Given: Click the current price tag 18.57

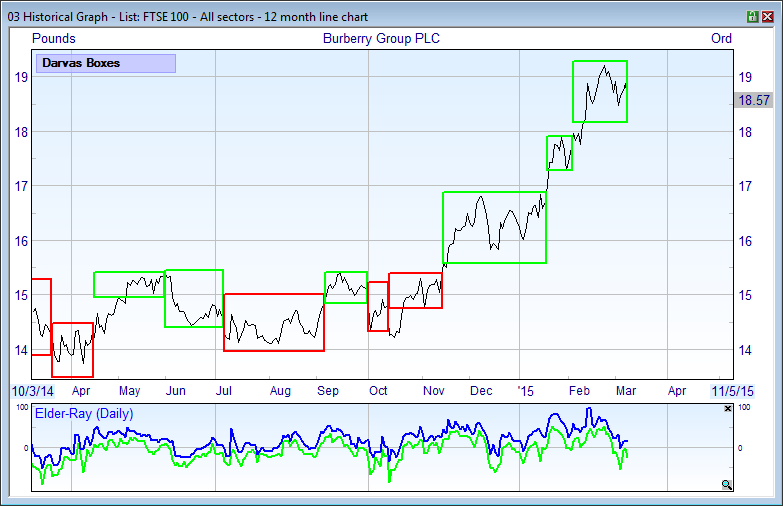Looking at the screenshot, I should [x=754, y=100].
